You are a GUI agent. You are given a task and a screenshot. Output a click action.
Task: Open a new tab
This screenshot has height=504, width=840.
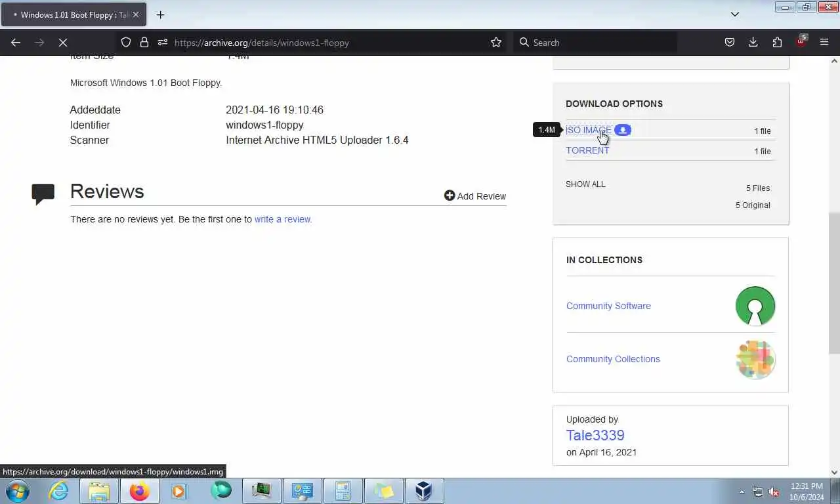(160, 14)
